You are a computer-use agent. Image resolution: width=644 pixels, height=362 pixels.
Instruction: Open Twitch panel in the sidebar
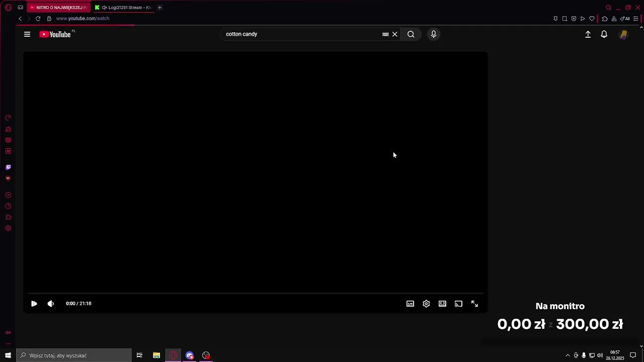click(x=8, y=167)
